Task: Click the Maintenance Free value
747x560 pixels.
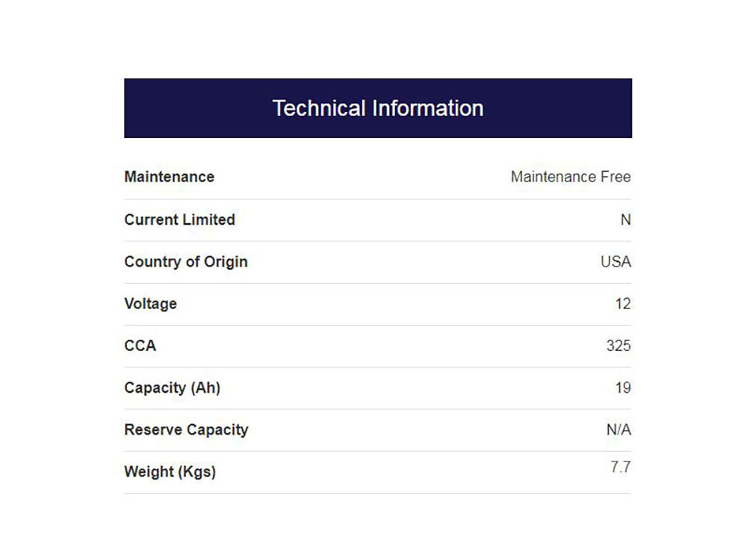Action: 571,177
